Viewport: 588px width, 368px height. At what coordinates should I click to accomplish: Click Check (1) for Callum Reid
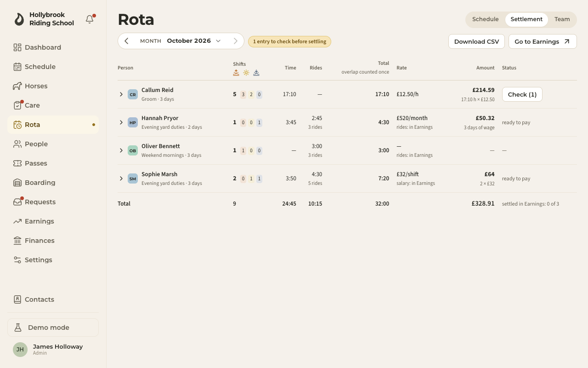tap(522, 94)
